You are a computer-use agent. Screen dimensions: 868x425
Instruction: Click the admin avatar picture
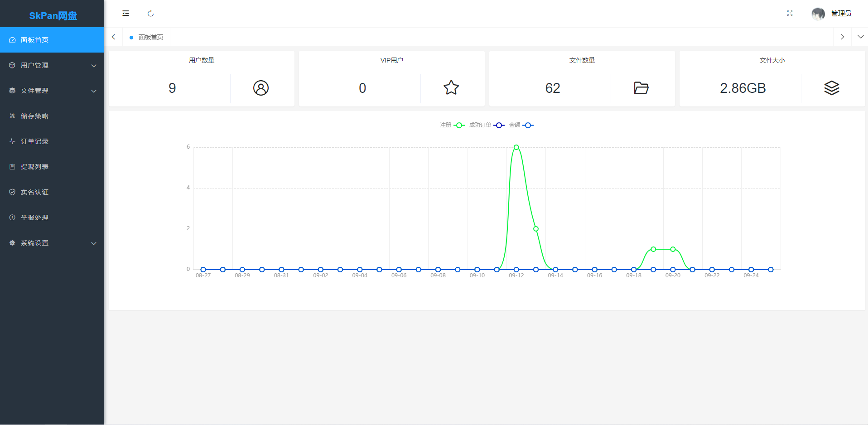pyautogui.click(x=818, y=14)
